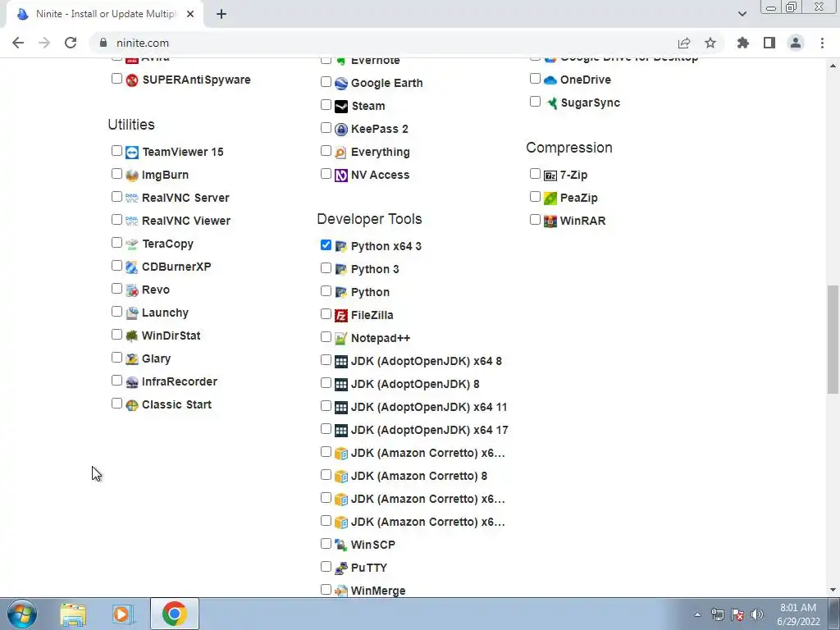The image size is (840, 630).
Task: Check the Python 3 checkbox
Action: 326,268
